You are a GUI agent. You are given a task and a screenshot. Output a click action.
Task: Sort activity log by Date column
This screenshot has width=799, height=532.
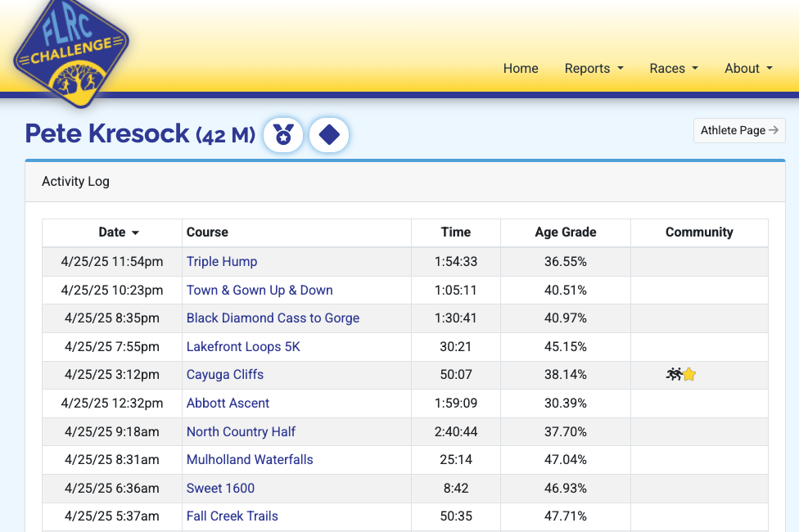(x=118, y=232)
